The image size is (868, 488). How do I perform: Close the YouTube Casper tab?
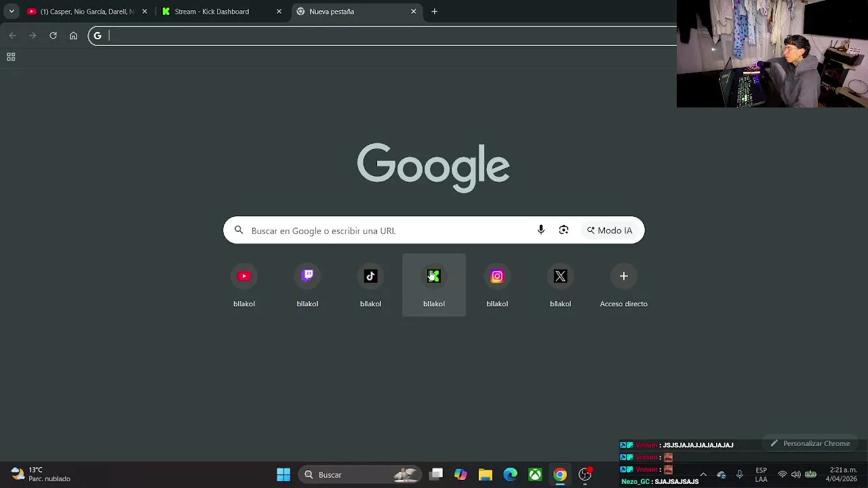[x=144, y=12]
